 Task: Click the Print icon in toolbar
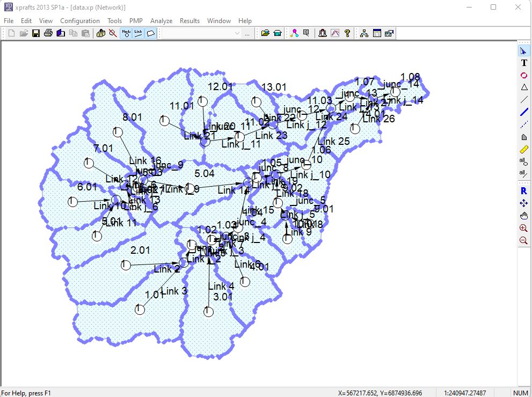tap(48, 33)
